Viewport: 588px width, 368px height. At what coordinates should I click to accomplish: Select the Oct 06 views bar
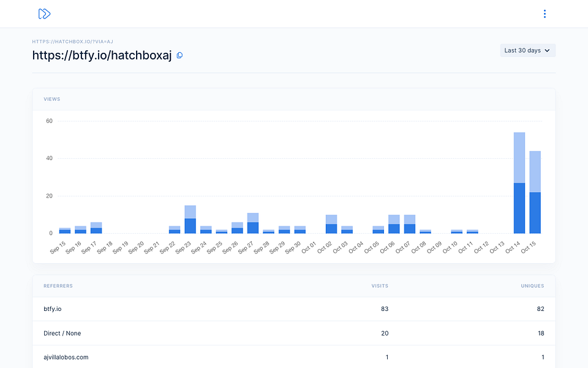pyautogui.click(x=394, y=224)
